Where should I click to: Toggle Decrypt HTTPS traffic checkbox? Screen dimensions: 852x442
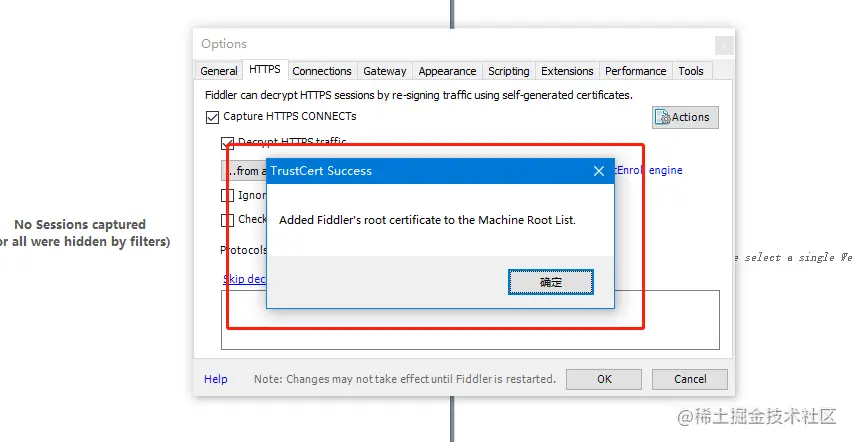[x=227, y=143]
